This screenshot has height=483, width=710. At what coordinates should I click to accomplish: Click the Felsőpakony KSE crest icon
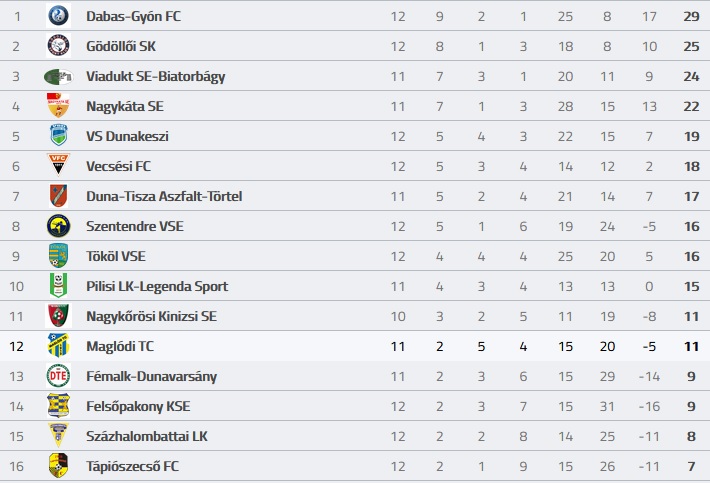(x=58, y=405)
